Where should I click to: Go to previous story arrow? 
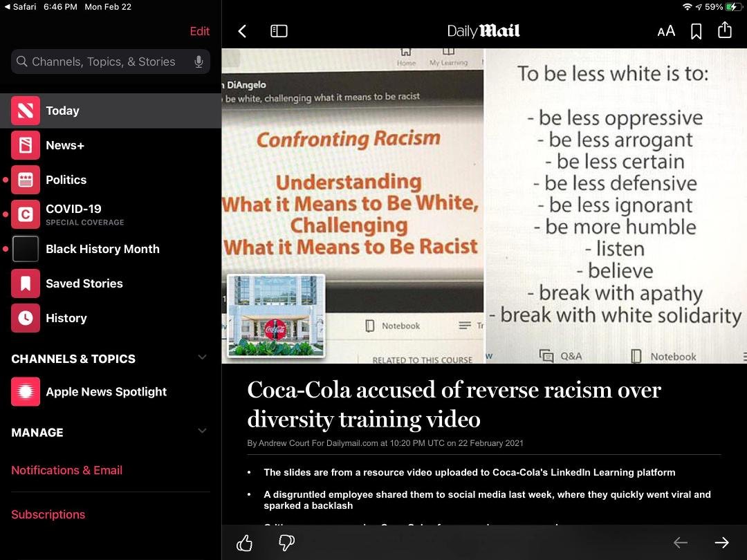(x=681, y=543)
